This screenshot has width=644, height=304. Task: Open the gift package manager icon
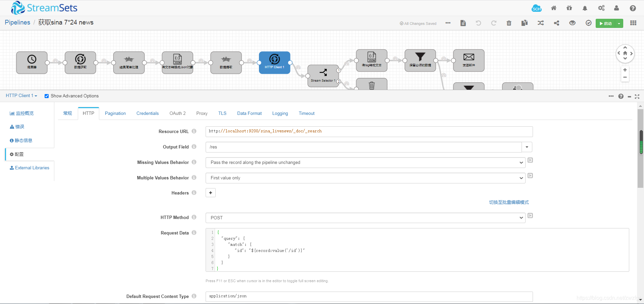(x=569, y=8)
